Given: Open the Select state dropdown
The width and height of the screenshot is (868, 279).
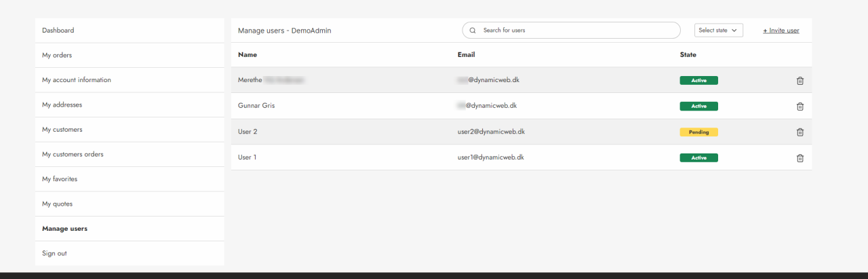Looking at the screenshot, I should 718,31.
